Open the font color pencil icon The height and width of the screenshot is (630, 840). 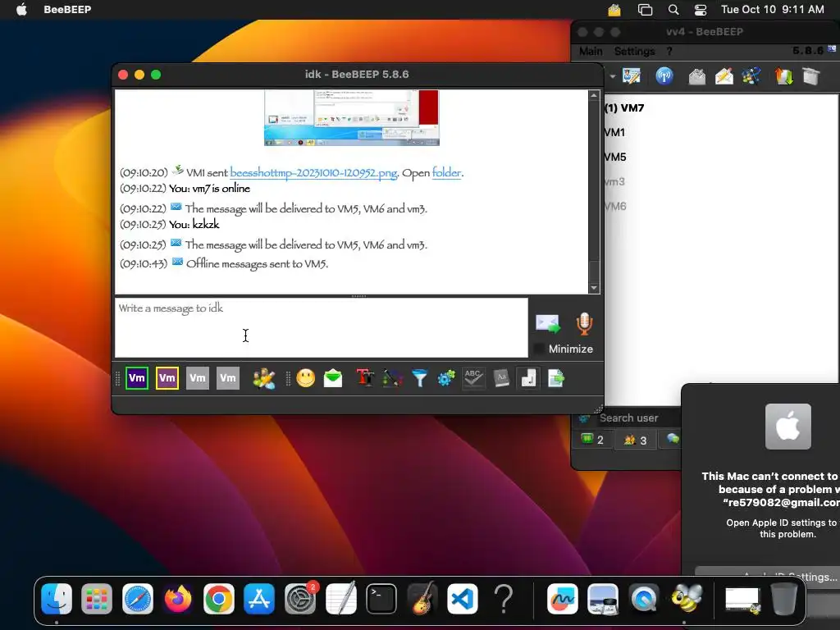[393, 378]
